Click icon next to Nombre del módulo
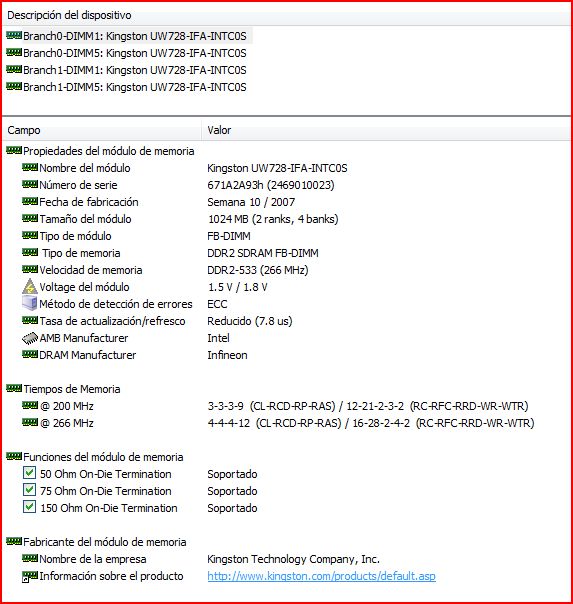573x604 pixels. point(30,167)
